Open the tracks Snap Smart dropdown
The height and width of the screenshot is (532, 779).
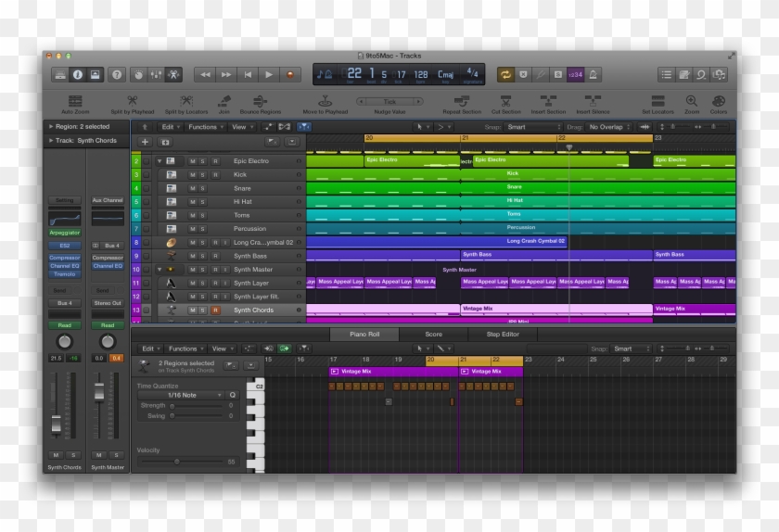533,127
